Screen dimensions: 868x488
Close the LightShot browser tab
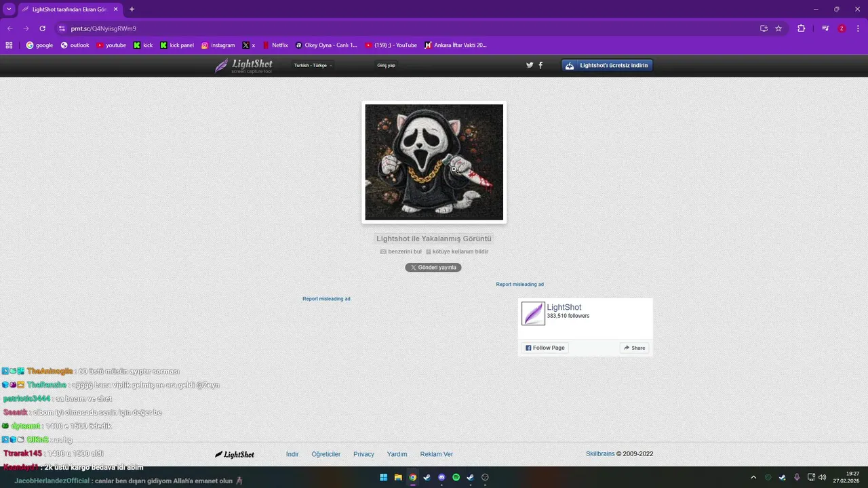[x=116, y=9]
